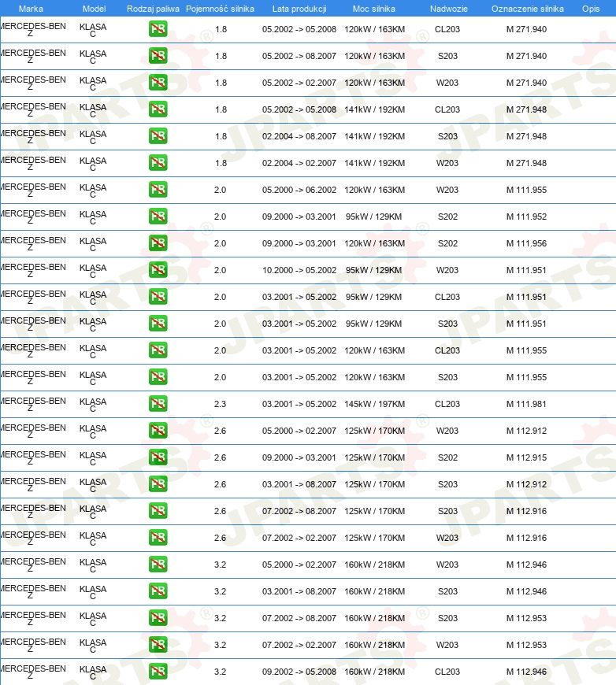Click the Pojemność silnika column header
The width and height of the screenshot is (616, 685).
(x=220, y=9)
